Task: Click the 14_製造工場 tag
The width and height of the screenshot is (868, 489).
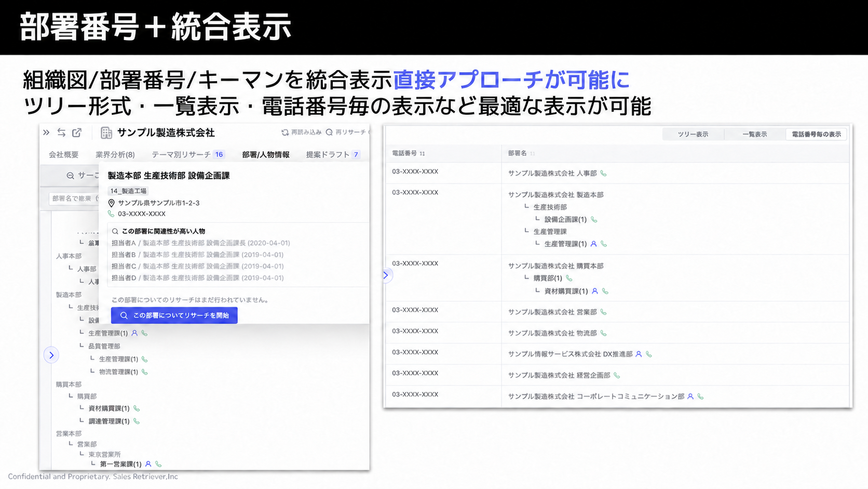Action: click(x=128, y=191)
